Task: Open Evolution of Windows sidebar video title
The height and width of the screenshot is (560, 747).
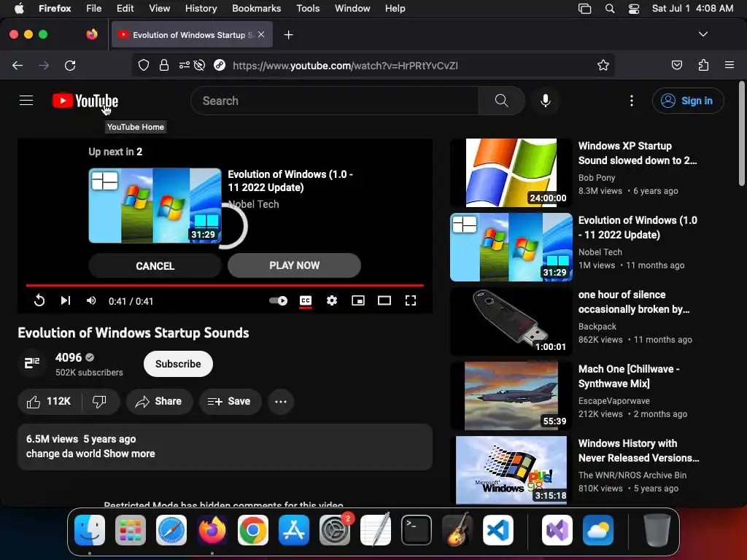Action: (638, 227)
